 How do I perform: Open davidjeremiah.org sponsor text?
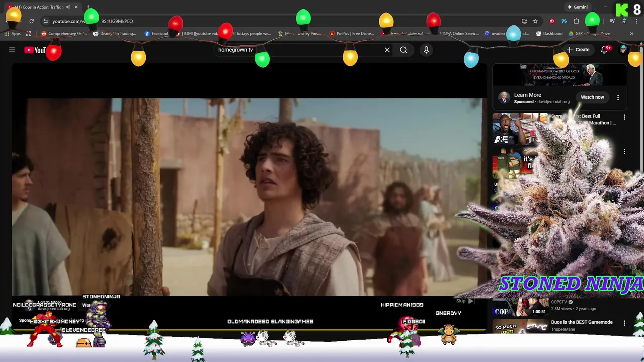553,102
